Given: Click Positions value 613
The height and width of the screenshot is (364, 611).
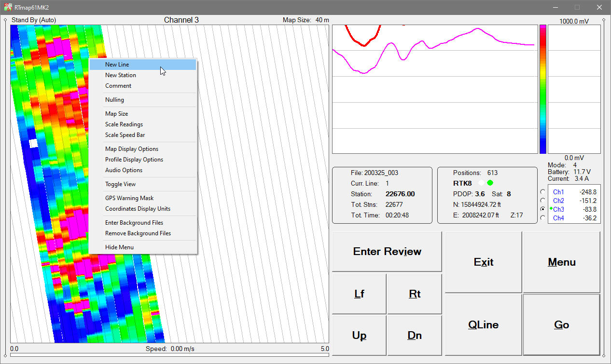Looking at the screenshot, I should pos(492,173).
